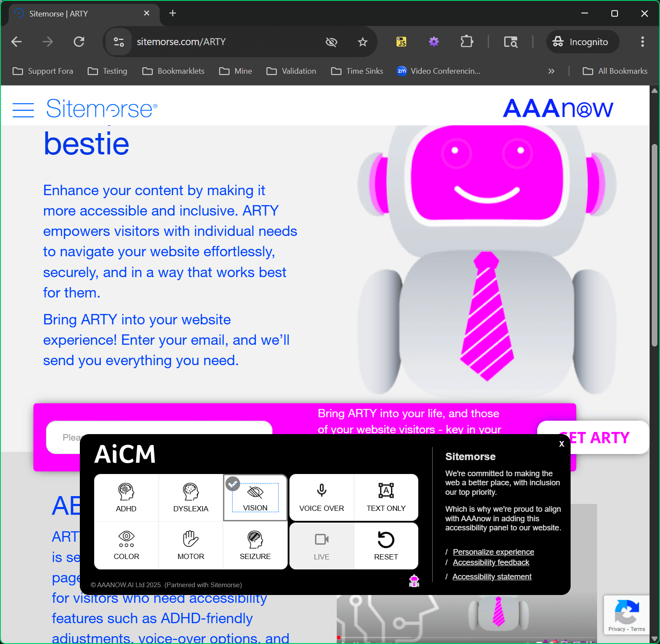
Task: Open the Extensions puzzle menu
Action: (466, 42)
